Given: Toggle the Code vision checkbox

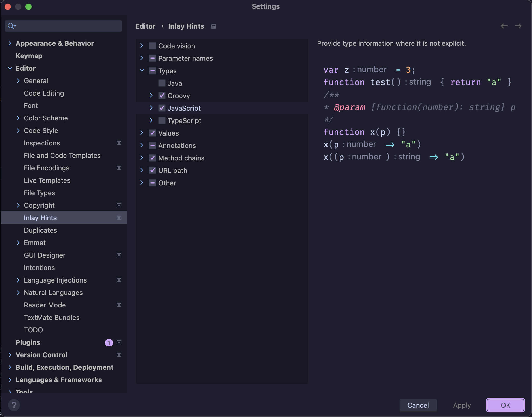Looking at the screenshot, I should tap(153, 46).
